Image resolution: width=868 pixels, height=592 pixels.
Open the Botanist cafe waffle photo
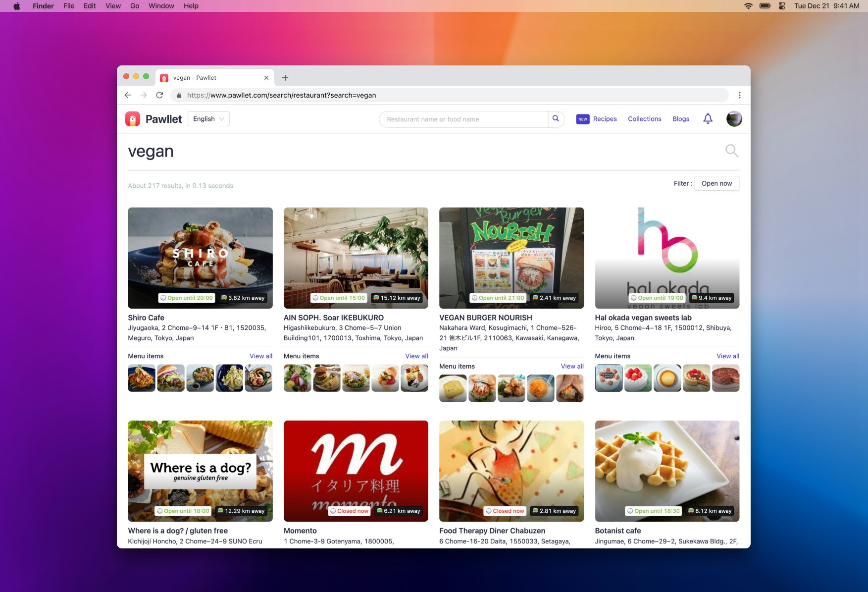pos(667,471)
